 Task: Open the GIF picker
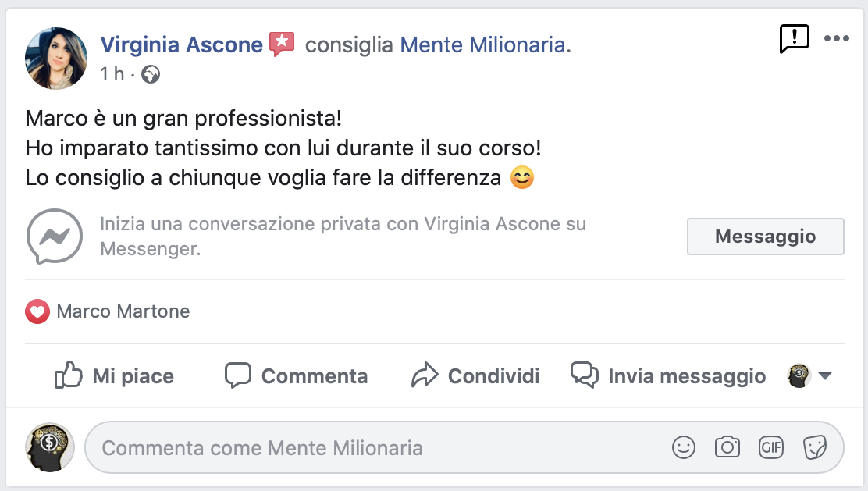771,447
